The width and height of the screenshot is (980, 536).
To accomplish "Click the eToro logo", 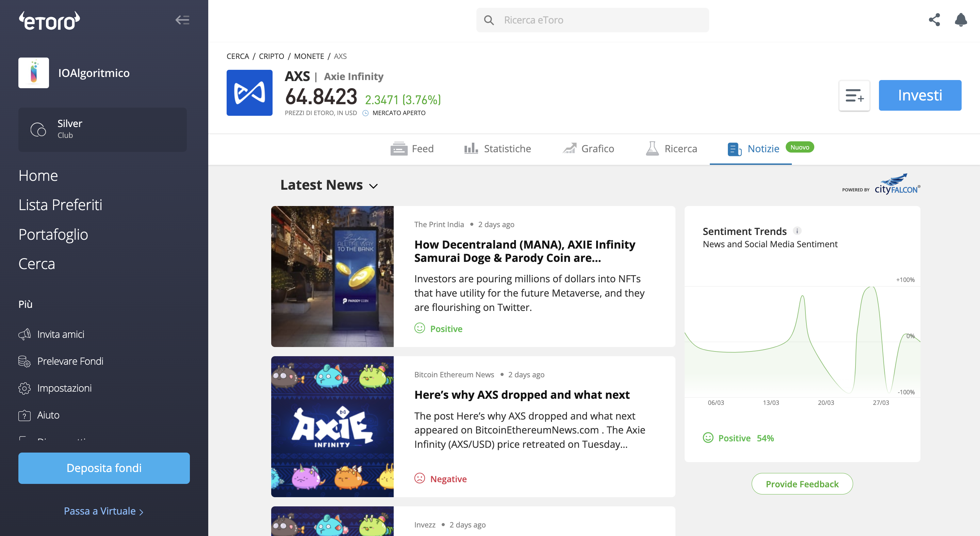I will click(49, 20).
